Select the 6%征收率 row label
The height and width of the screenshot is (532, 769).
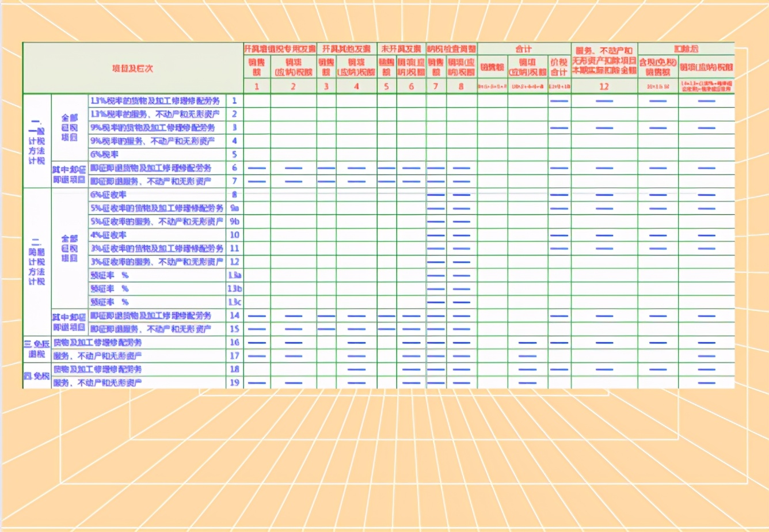(x=109, y=195)
